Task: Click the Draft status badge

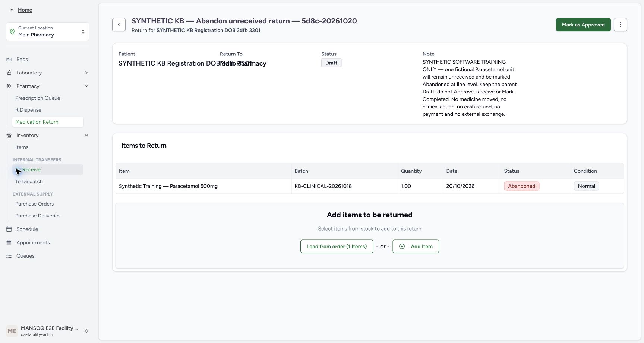Action: coord(331,63)
